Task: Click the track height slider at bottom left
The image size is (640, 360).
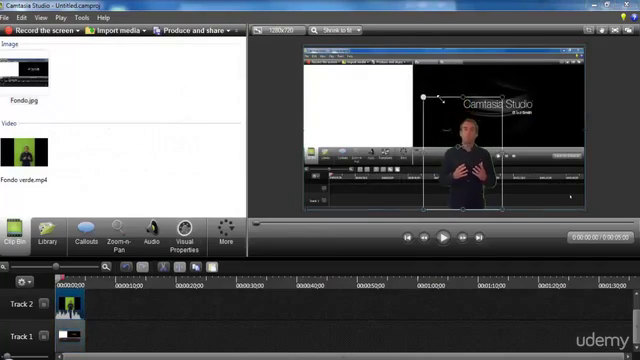Action: click(x=7, y=356)
